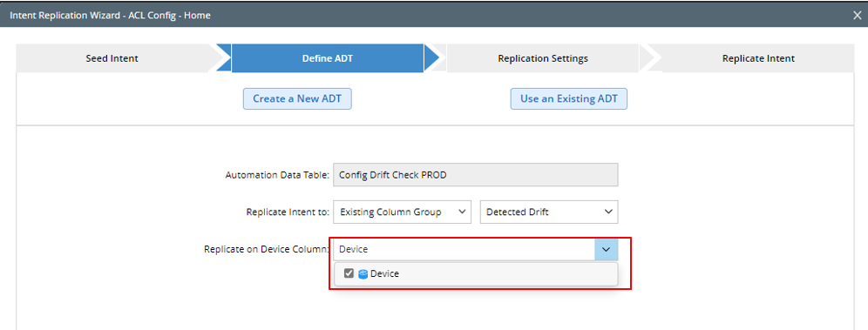This screenshot has width=868, height=330.
Task: Click the Device Column text box
Action: point(465,249)
